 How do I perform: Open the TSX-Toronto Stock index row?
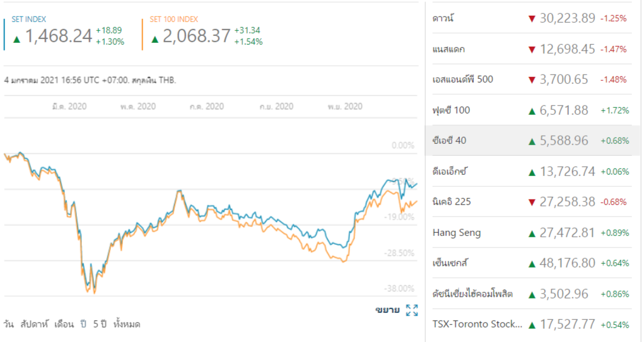pos(477,324)
